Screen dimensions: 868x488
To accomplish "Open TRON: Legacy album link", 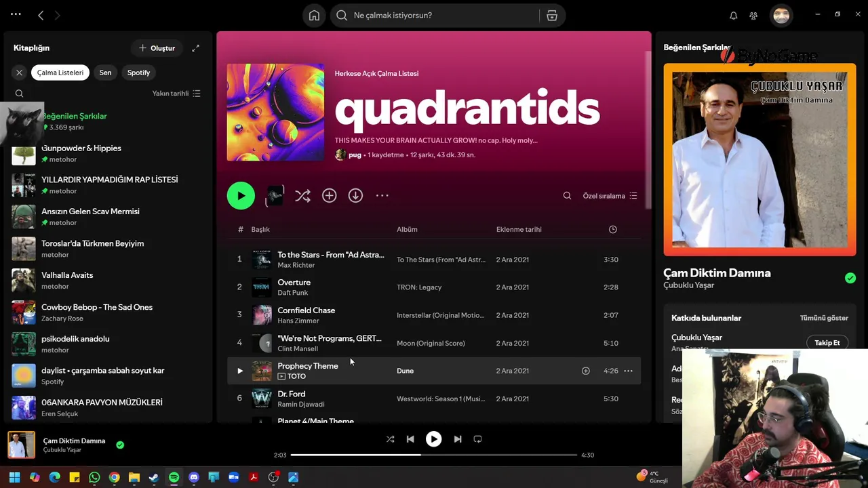I will pyautogui.click(x=419, y=287).
